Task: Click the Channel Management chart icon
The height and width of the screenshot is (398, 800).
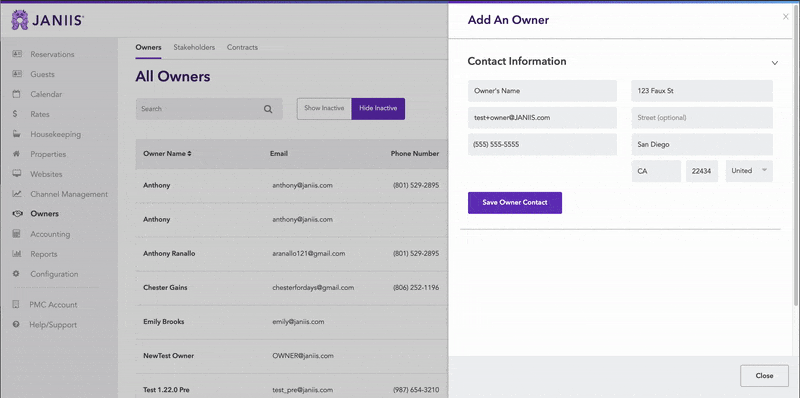Action: point(17,194)
